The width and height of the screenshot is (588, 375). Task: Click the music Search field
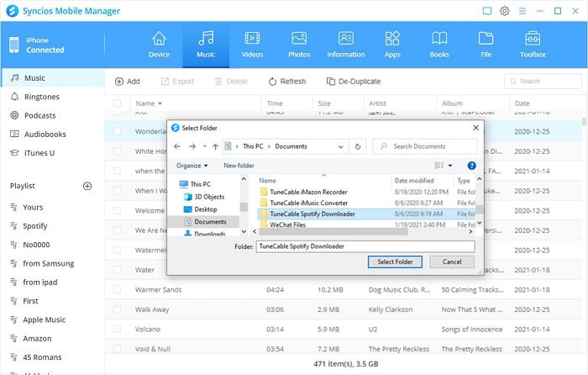point(543,81)
